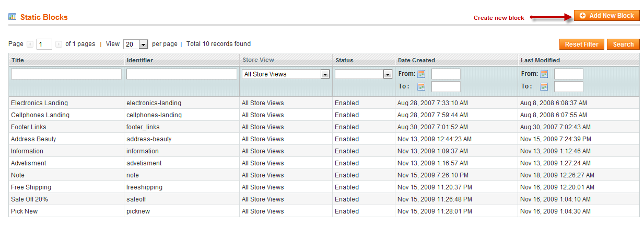Open Last Modified From calendar icon

(544, 74)
